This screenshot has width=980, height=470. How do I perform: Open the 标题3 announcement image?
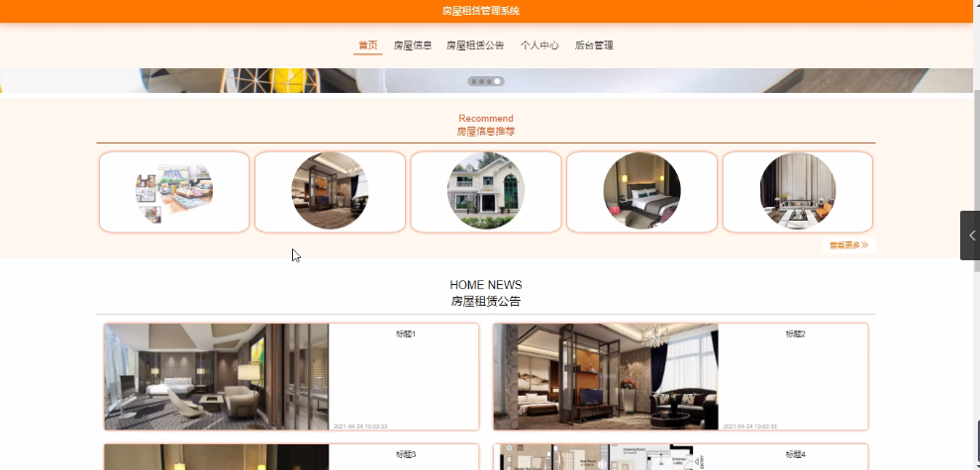pyautogui.click(x=216, y=457)
